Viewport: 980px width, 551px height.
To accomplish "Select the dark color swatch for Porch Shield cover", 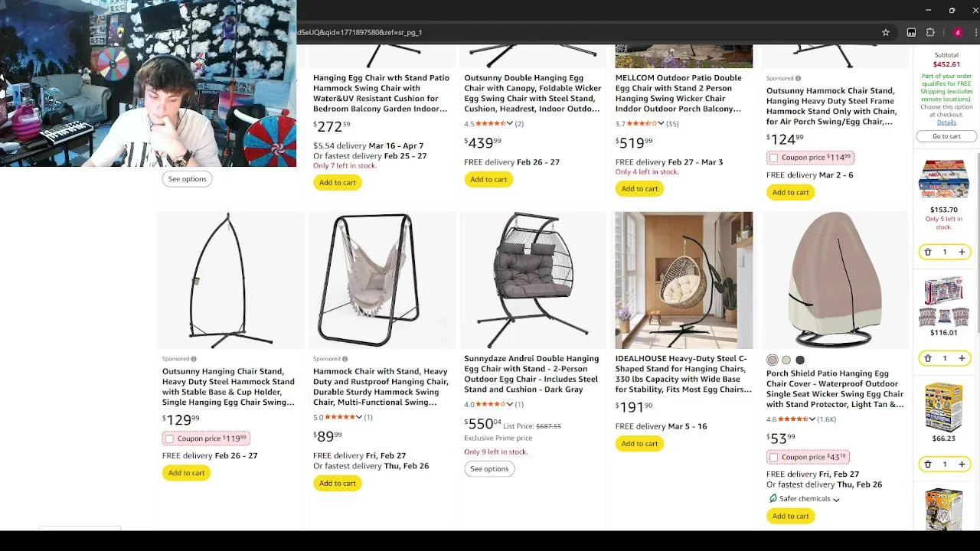I will click(800, 360).
